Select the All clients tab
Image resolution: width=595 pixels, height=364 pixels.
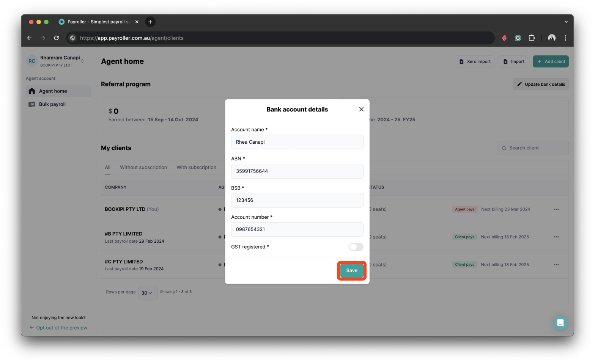tap(108, 168)
